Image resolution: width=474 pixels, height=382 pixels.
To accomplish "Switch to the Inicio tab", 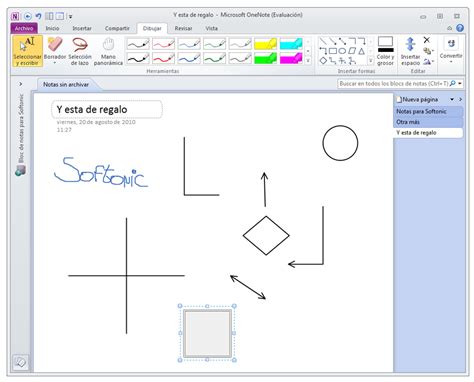I will click(x=52, y=28).
